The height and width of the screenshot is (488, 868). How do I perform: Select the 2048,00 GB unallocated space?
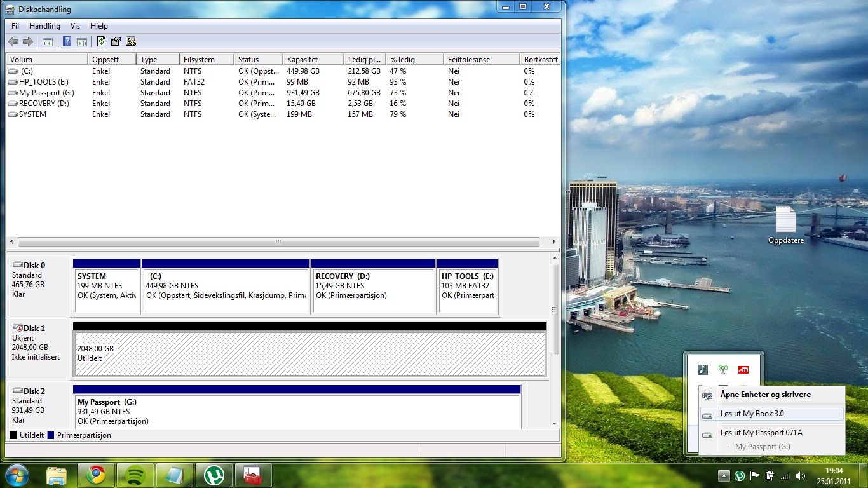[309, 349]
